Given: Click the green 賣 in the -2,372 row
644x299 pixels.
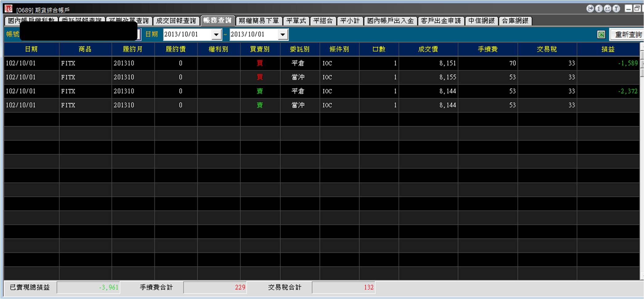Looking at the screenshot, I should coord(260,91).
